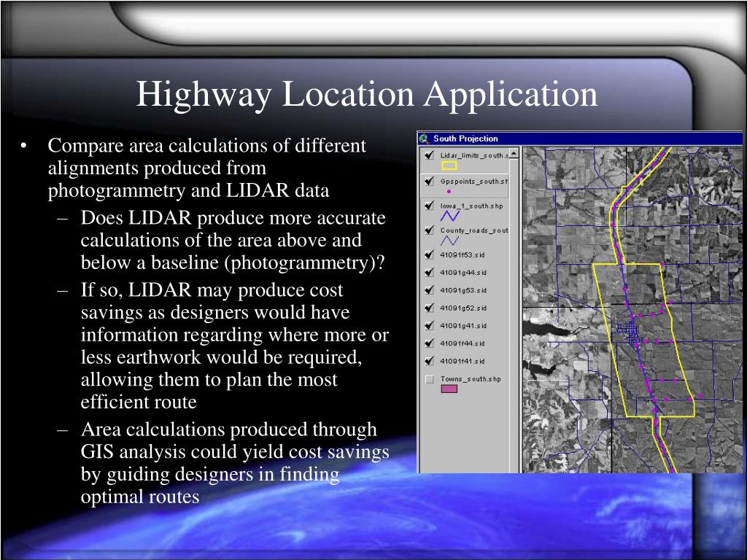
Task: Select the 41091g52.sid layer name
Action: click(x=463, y=308)
